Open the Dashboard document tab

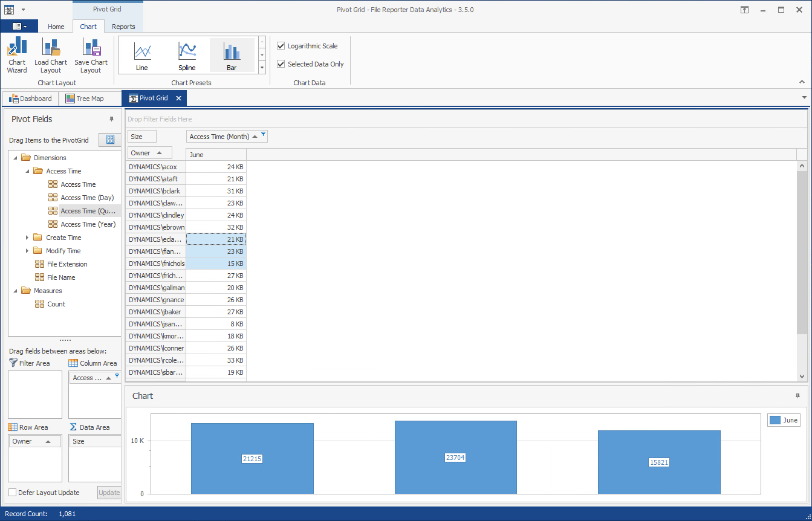[31, 99]
